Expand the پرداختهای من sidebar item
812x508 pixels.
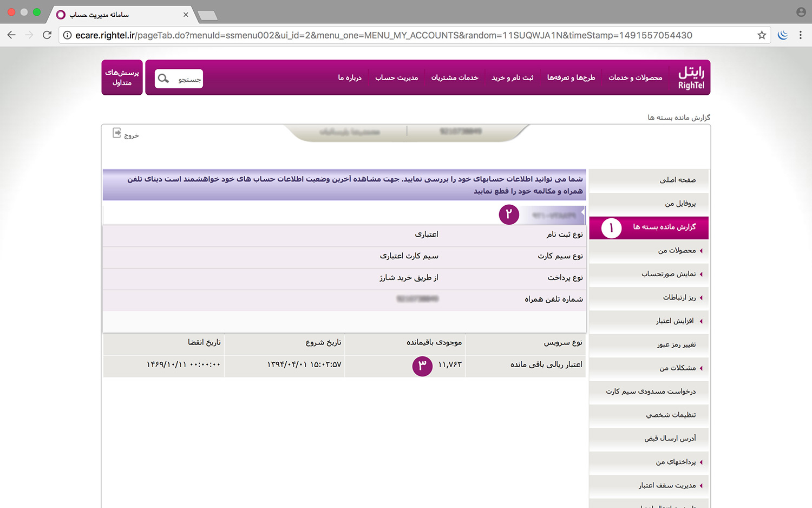point(676,462)
